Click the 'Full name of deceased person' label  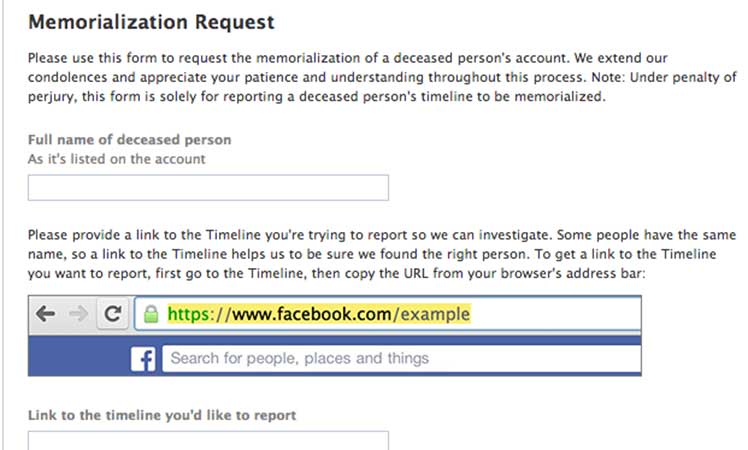pos(129,140)
